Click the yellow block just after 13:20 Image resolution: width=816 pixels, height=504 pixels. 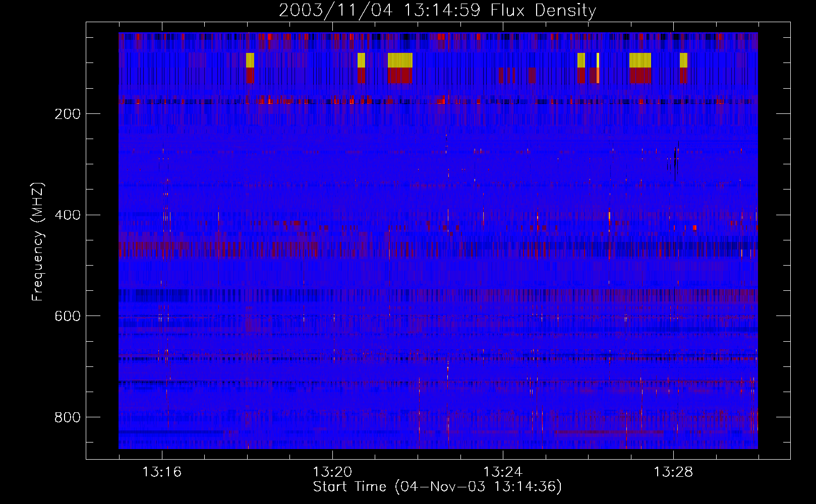point(361,60)
